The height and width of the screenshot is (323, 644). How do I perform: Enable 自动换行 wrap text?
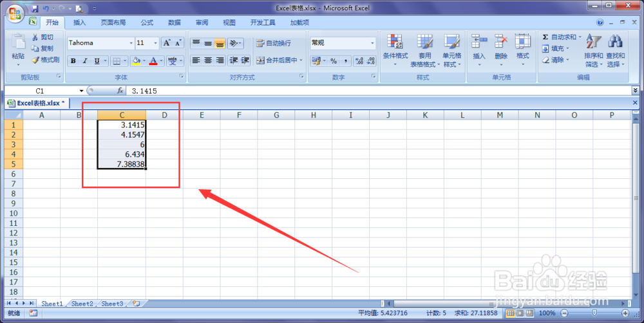click(x=274, y=42)
